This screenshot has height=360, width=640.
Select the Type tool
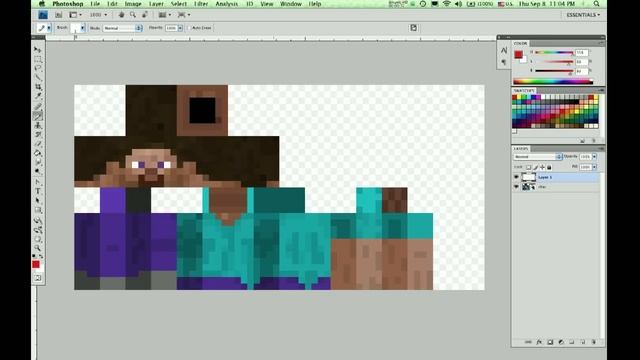coord(38,191)
